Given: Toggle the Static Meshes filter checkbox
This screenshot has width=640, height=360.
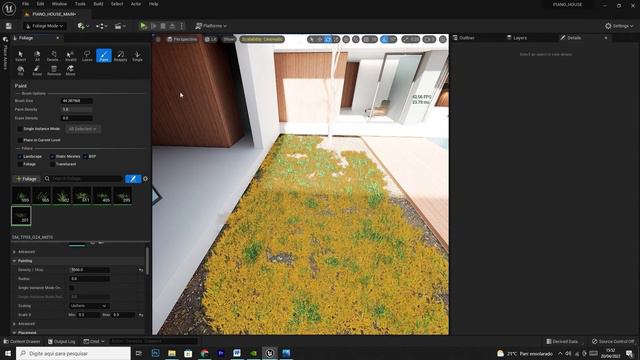Looking at the screenshot, I should tap(52, 156).
